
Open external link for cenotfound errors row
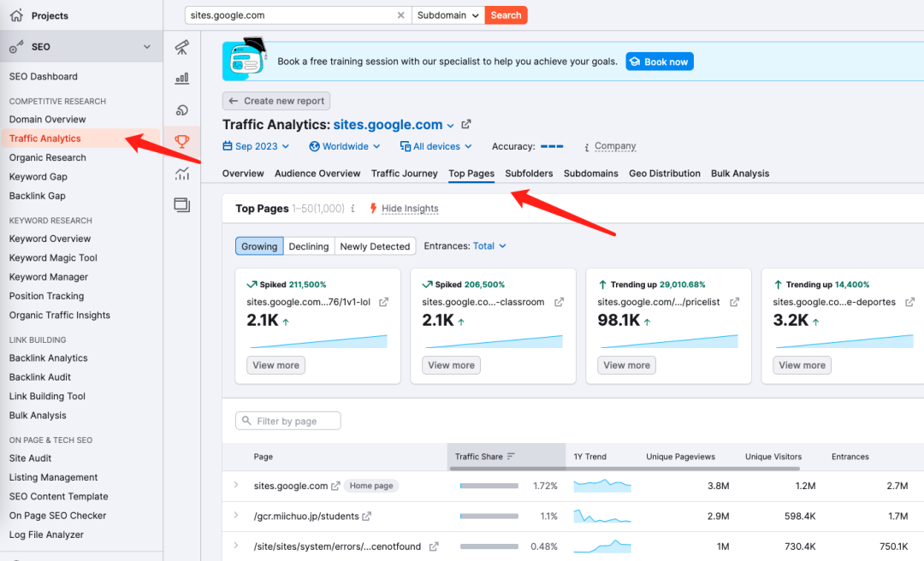click(434, 546)
